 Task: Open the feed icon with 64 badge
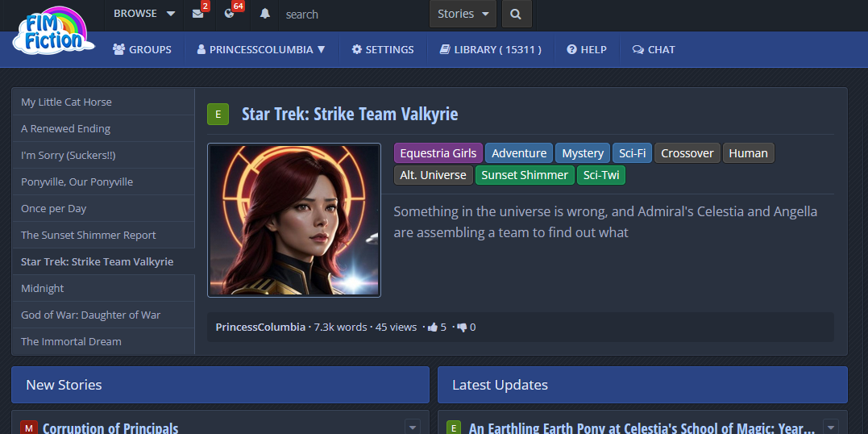(x=229, y=14)
